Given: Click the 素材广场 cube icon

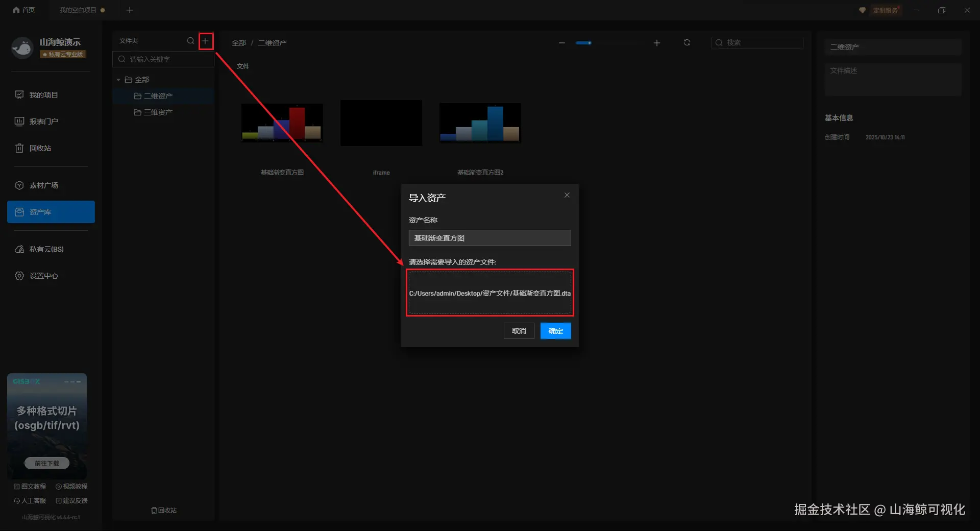Looking at the screenshot, I should pyautogui.click(x=19, y=185).
